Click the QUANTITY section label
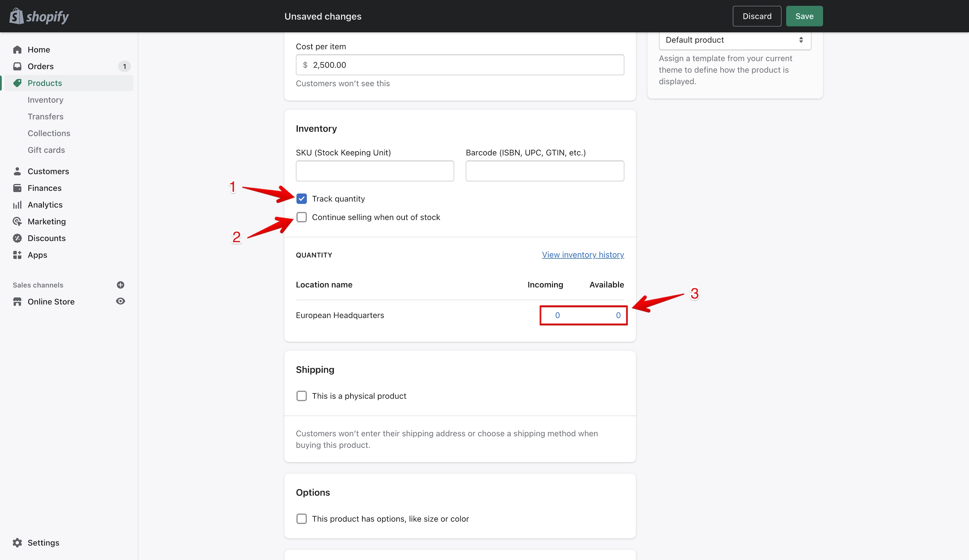Screen dimensions: 969x560 click(314, 255)
